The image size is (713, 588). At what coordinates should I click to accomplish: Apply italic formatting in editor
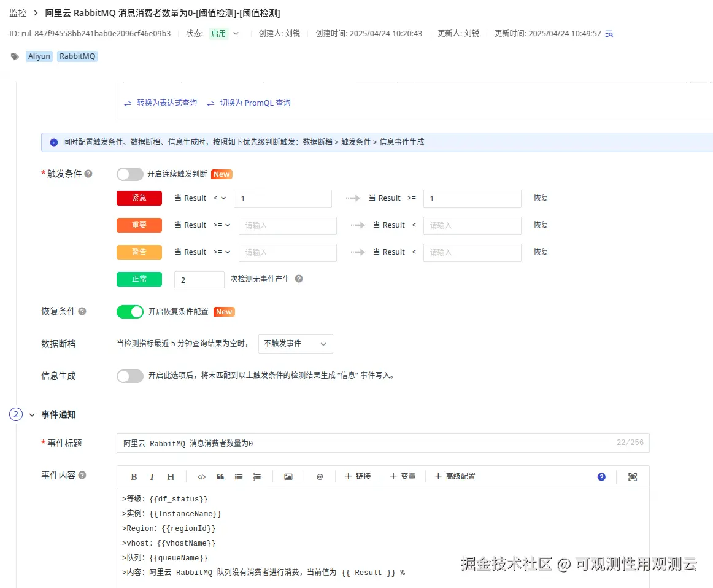(x=152, y=476)
